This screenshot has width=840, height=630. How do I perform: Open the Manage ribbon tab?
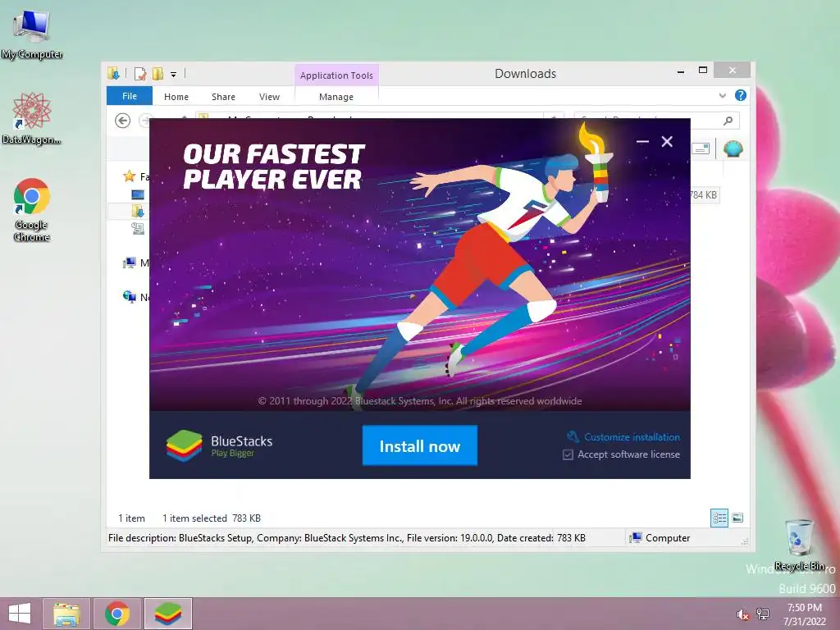click(x=336, y=97)
